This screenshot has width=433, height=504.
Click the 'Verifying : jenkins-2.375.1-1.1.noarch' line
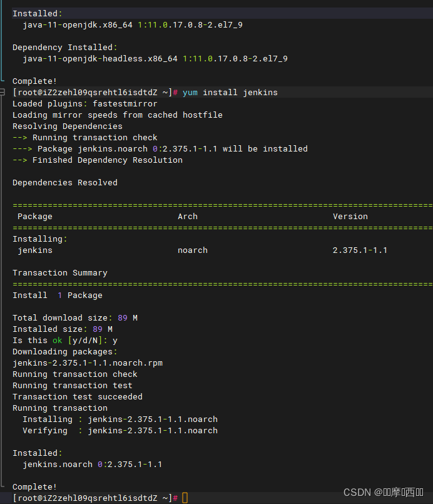pyautogui.click(x=120, y=431)
